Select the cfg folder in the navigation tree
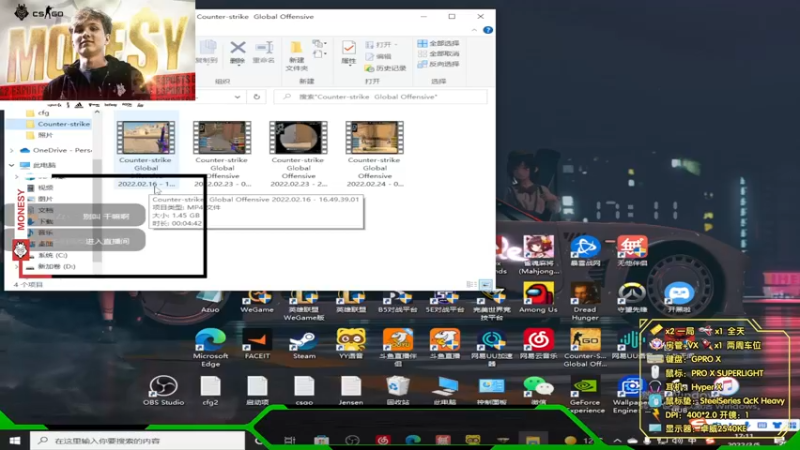Screen dimensions: 800x450 click(38, 112)
